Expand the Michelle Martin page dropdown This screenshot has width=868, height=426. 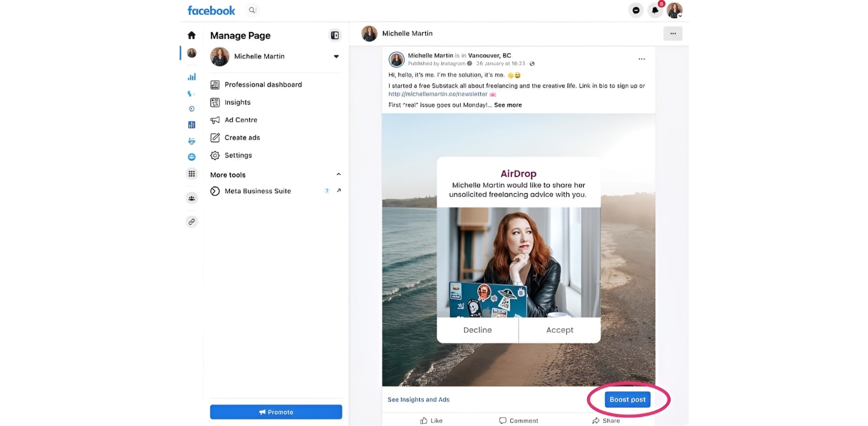click(x=336, y=56)
